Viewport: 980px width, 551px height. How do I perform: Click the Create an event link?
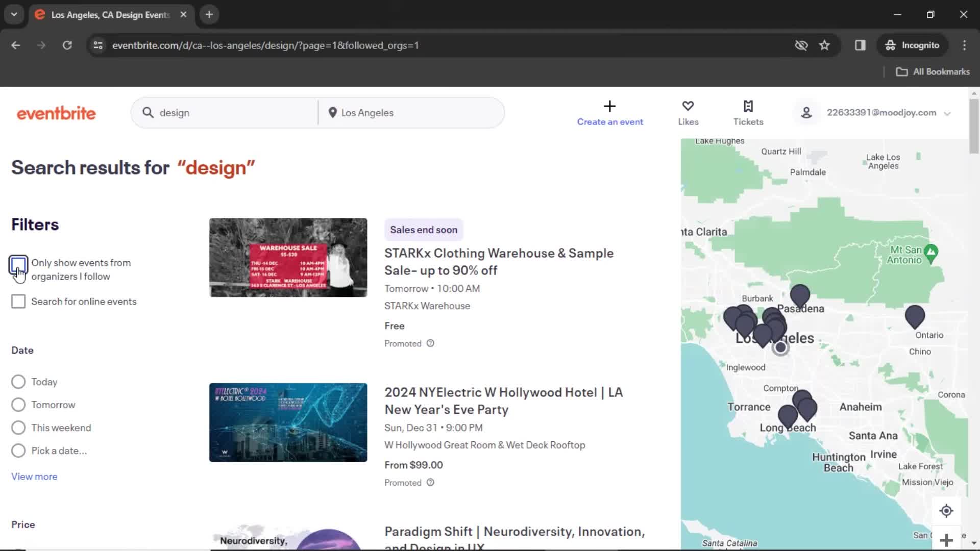610,122
